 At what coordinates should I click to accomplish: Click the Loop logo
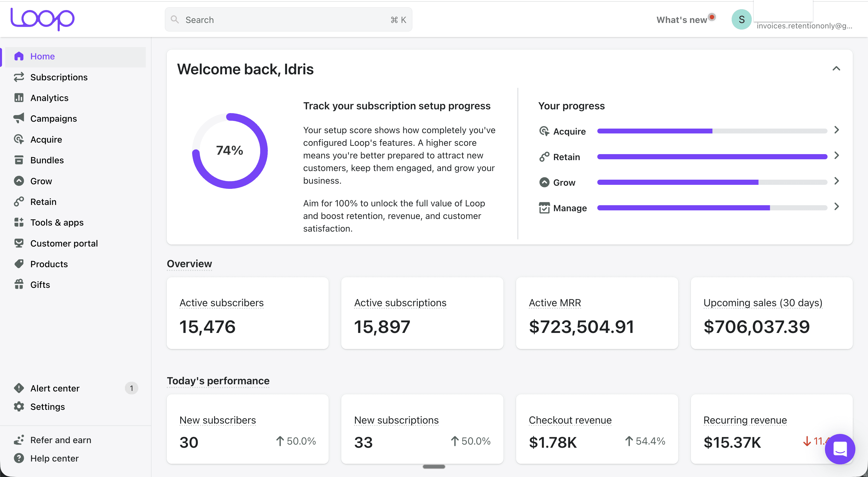point(42,19)
